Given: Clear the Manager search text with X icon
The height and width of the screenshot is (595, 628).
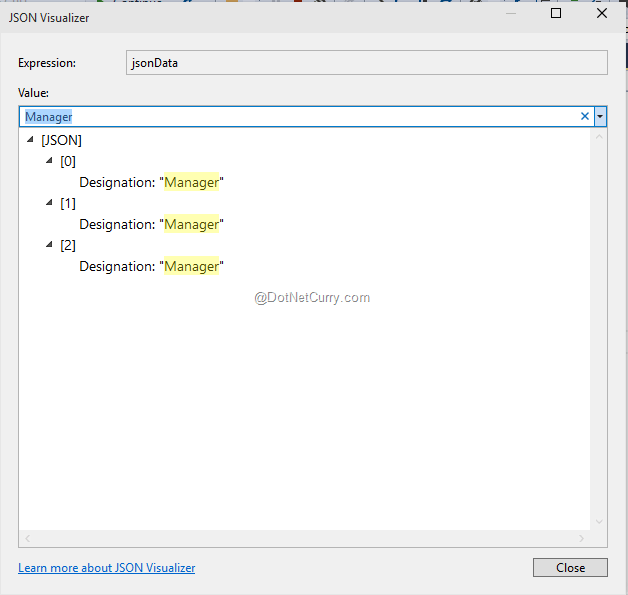Looking at the screenshot, I should coord(584,117).
